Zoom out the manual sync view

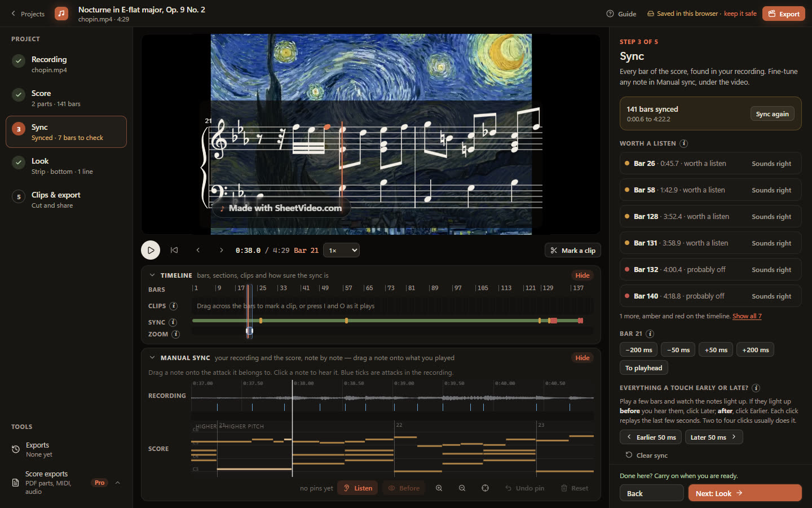pos(462,488)
